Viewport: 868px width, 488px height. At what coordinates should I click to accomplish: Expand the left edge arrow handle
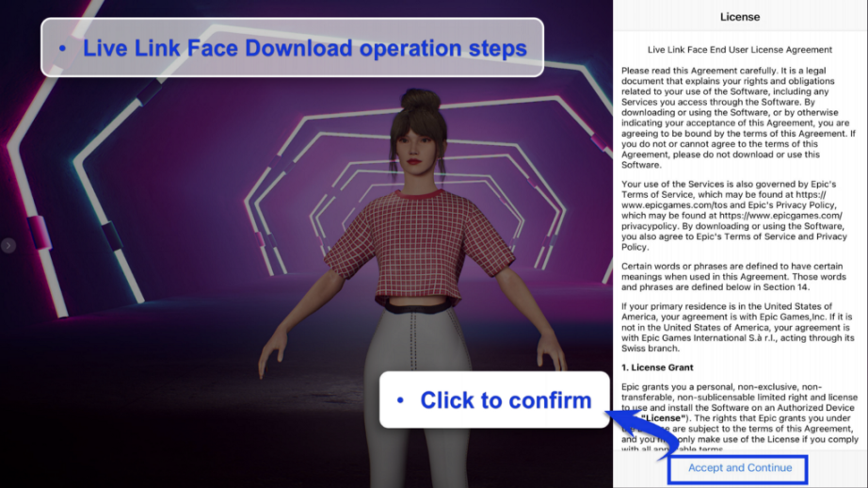pos(8,245)
